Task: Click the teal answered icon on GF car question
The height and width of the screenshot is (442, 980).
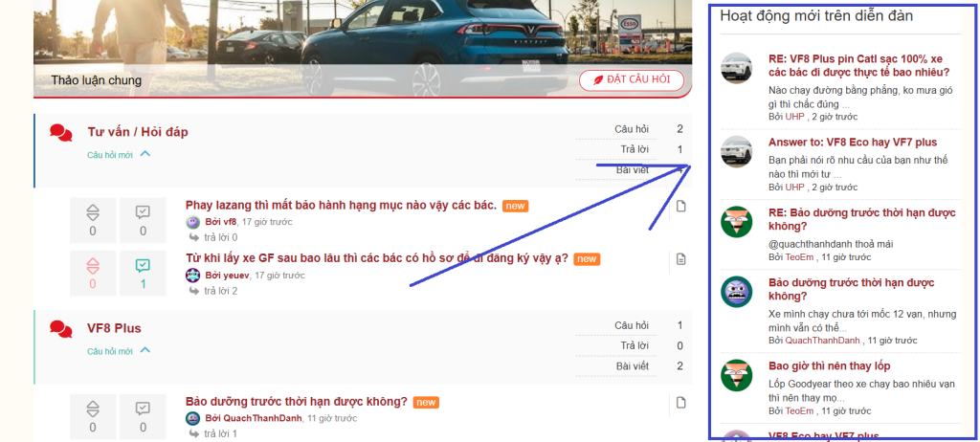Action: pos(143,265)
